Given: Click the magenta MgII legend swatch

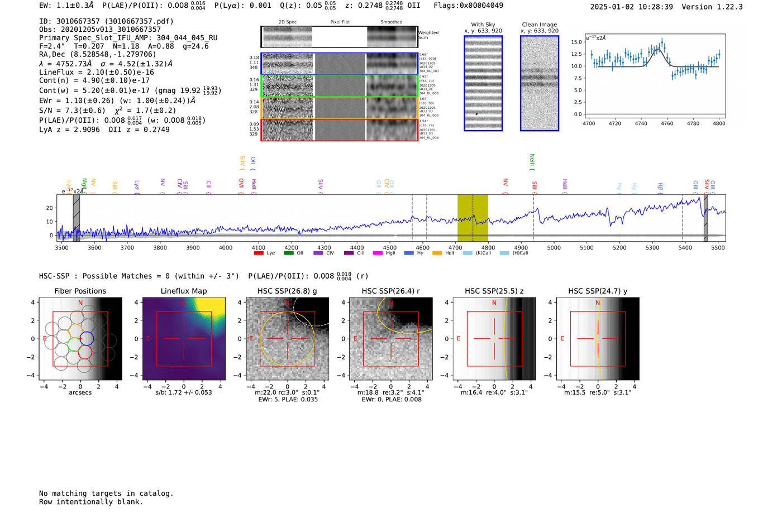Looking at the screenshot, I should (x=378, y=253).
